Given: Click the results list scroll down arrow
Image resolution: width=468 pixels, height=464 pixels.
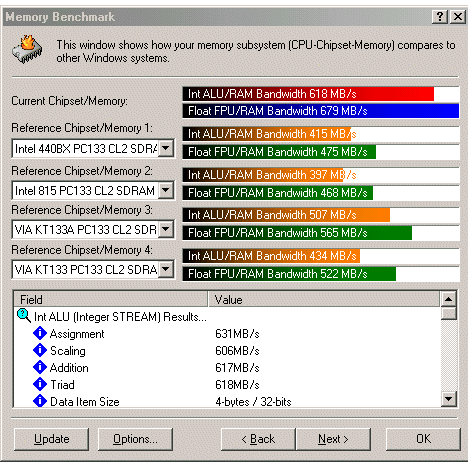Looking at the screenshot, I should point(449,399).
